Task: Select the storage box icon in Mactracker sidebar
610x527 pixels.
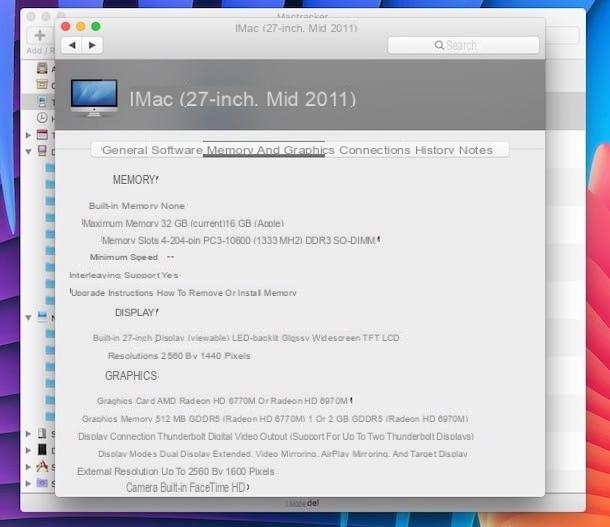Action: tap(42, 84)
